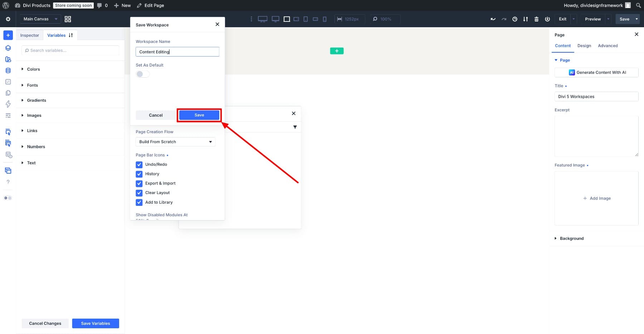Collapse the Page settings group
This screenshot has width=644, height=334.
pyautogui.click(x=562, y=60)
